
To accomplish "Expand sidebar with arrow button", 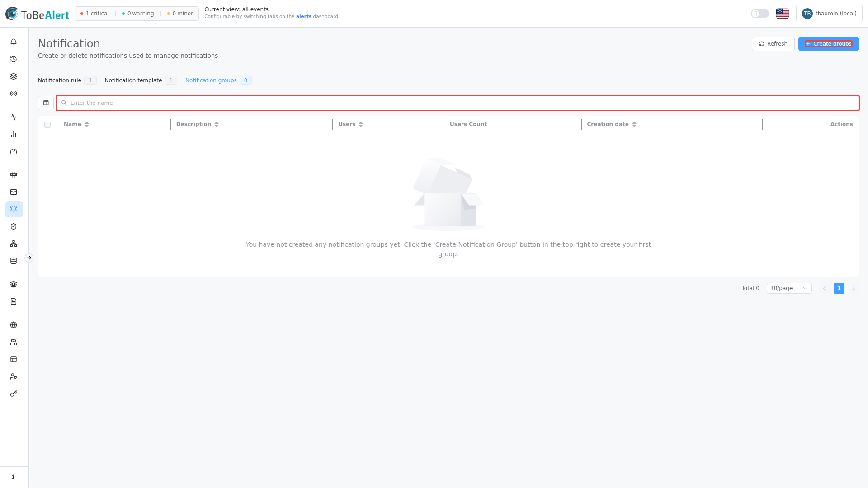I will (x=29, y=258).
